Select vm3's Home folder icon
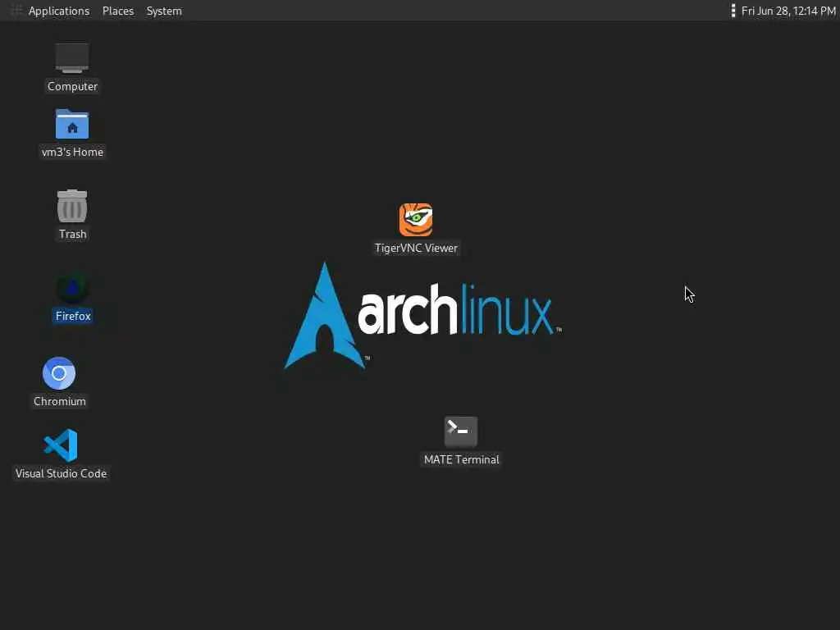The width and height of the screenshot is (840, 630). click(72, 124)
